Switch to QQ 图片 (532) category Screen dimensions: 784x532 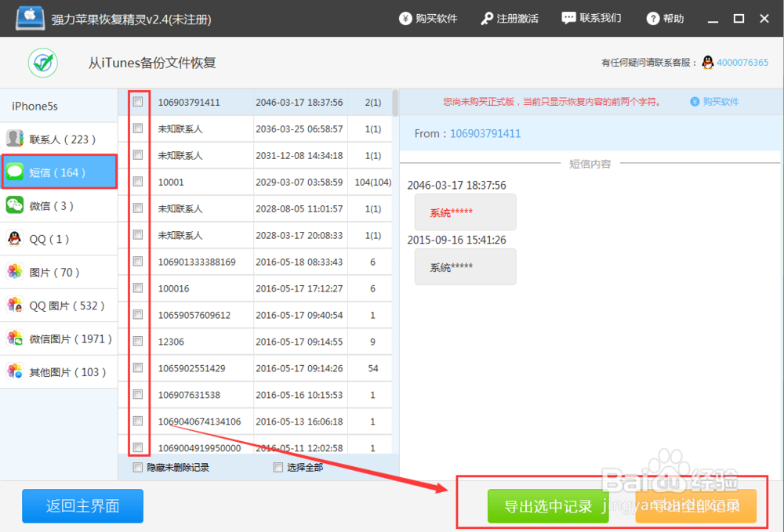tap(59, 306)
